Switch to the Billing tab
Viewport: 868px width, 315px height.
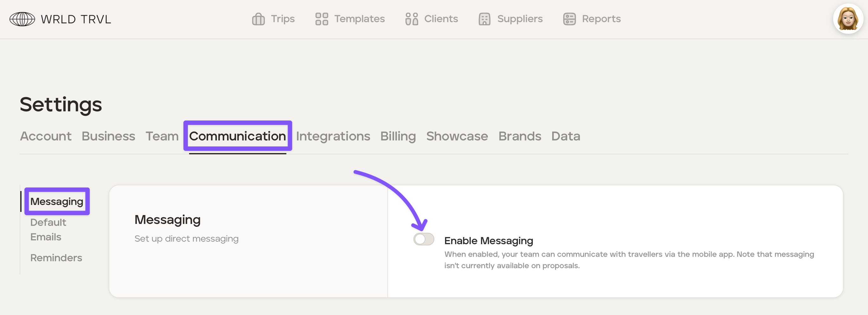pyautogui.click(x=398, y=136)
